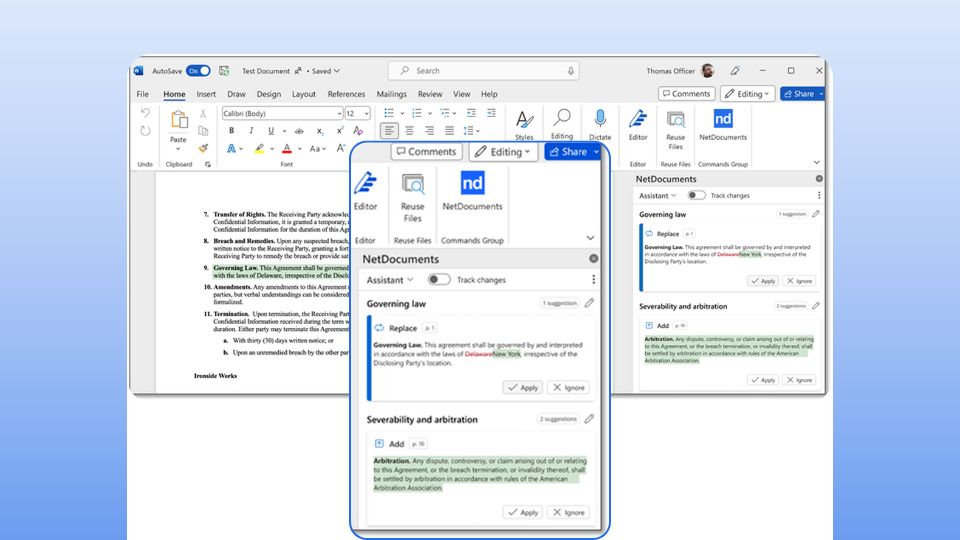Click the Clear All Formatting icon

tap(358, 130)
